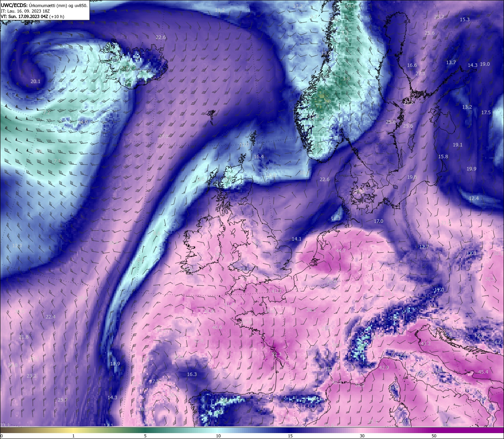The height and width of the screenshot is (439, 504).
Task: Click the '3.8' value over Scandinavia
Action: coord(346,79)
